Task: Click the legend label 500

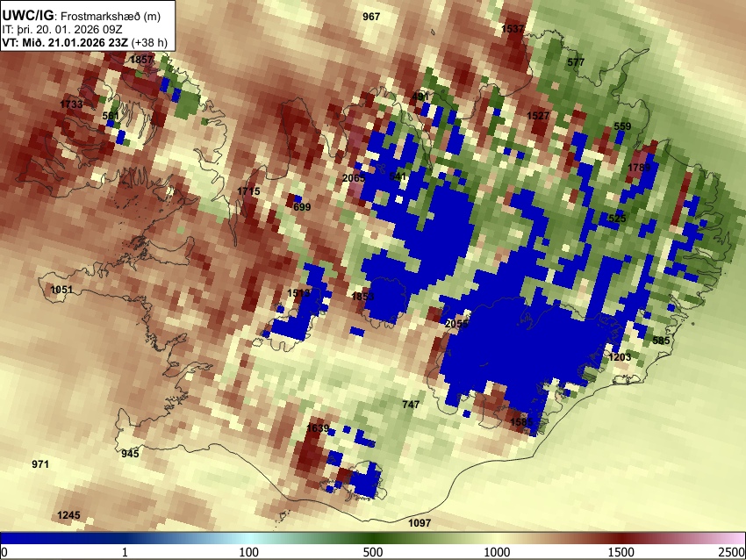Action: pos(373,552)
